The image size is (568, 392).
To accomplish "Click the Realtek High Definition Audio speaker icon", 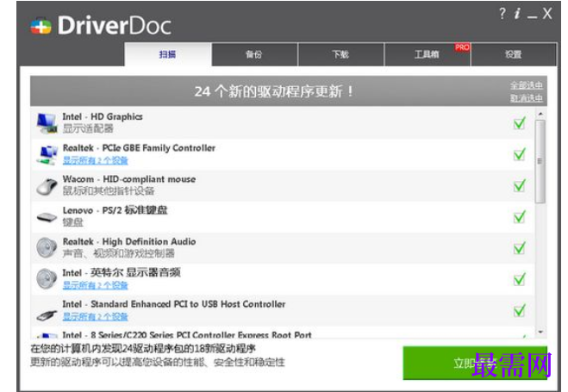I will click(x=47, y=248).
